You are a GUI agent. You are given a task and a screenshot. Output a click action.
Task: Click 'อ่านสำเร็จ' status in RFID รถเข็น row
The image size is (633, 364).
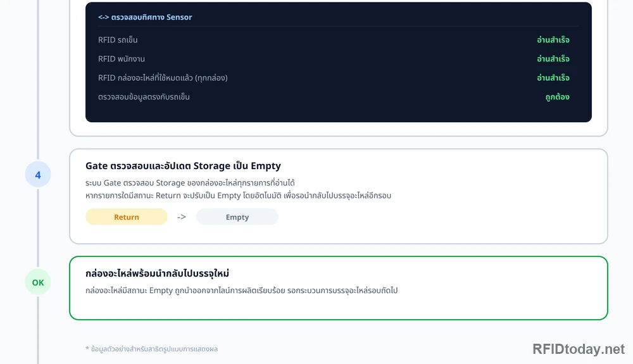553,39
